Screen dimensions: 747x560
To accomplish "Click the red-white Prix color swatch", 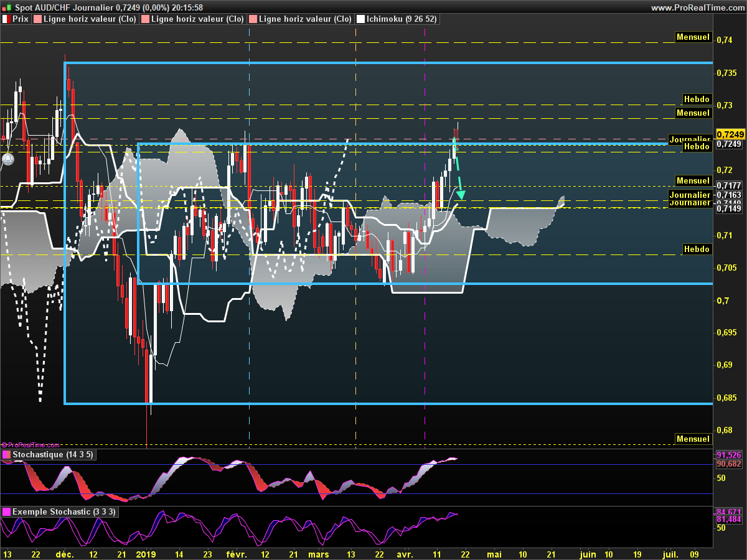I will [6, 19].
